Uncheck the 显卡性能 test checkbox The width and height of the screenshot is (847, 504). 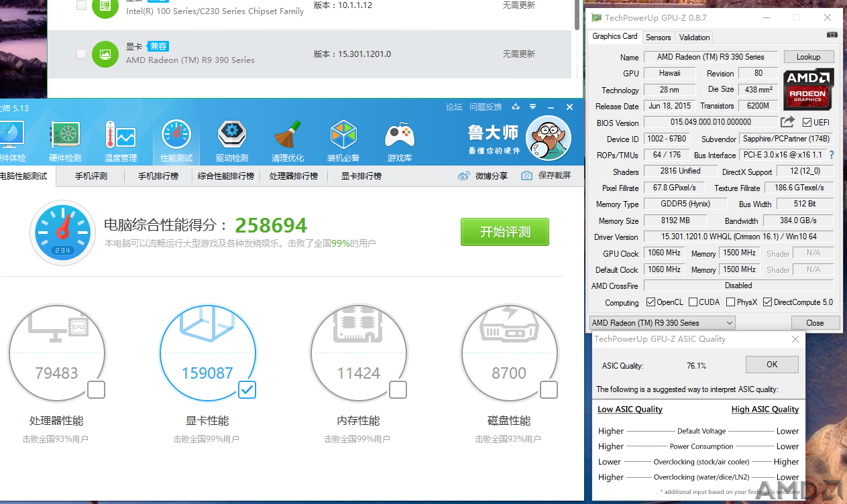[x=247, y=389]
